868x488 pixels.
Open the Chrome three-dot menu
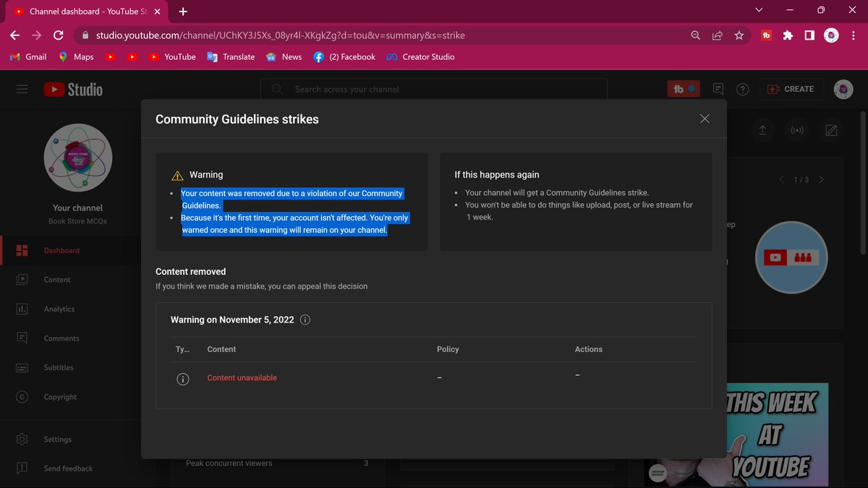[x=854, y=35]
